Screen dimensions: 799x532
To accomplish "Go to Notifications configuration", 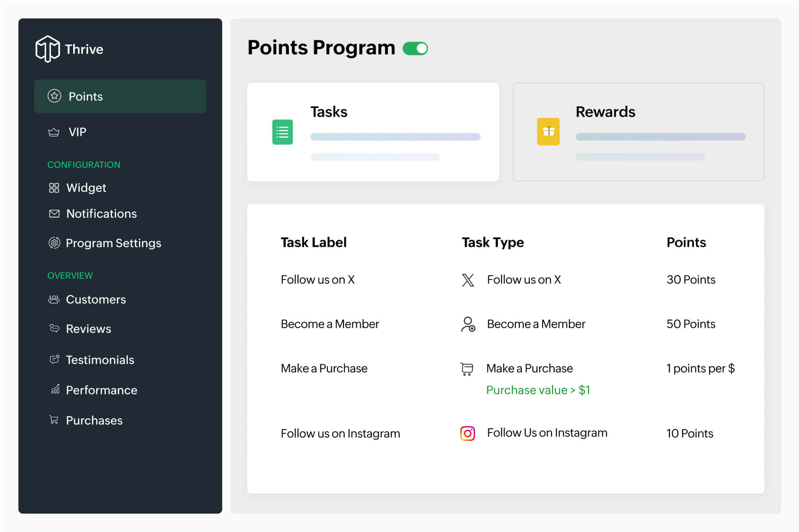I will coord(101,214).
